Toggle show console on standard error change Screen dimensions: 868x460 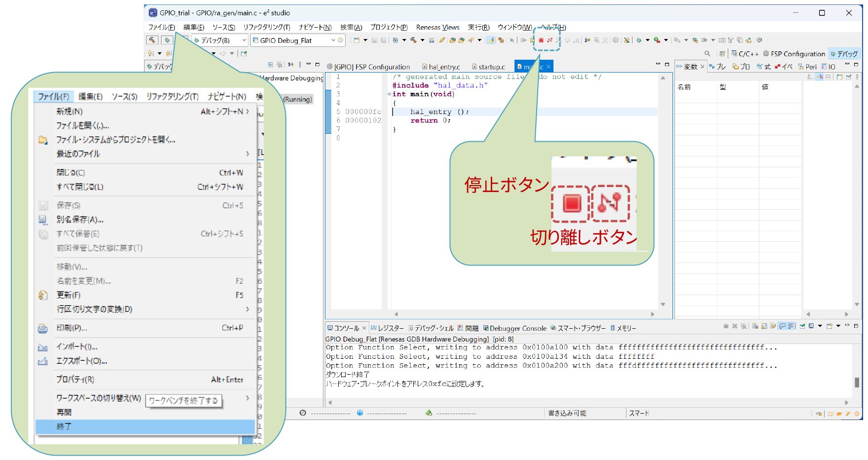791,326
